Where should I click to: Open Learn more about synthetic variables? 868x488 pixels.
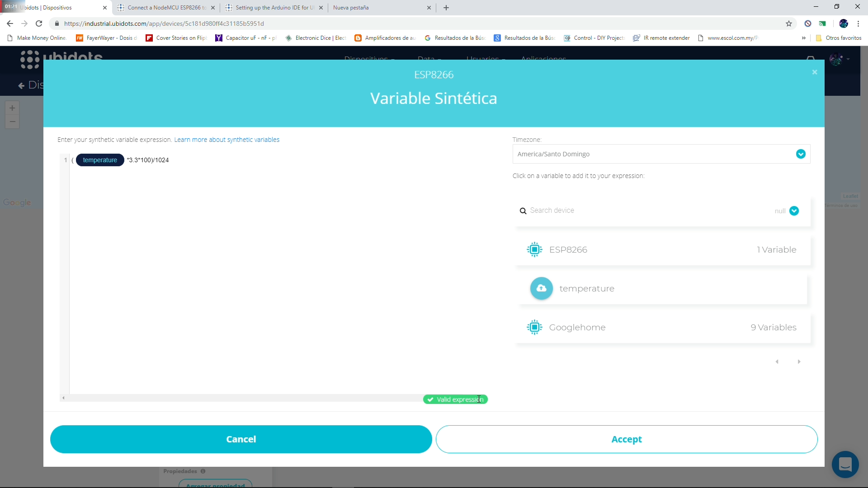click(x=226, y=140)
